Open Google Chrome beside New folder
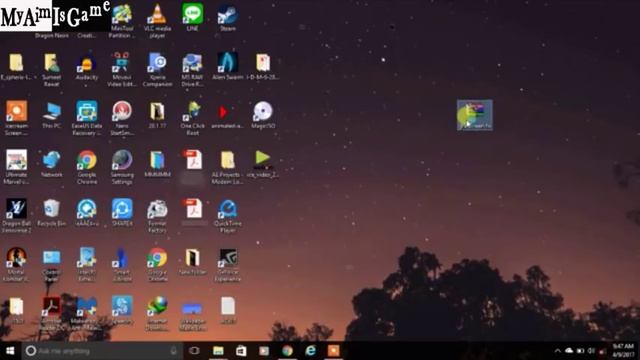The height and width of the screenshot is (360, 640). click(x=157, y=264)
